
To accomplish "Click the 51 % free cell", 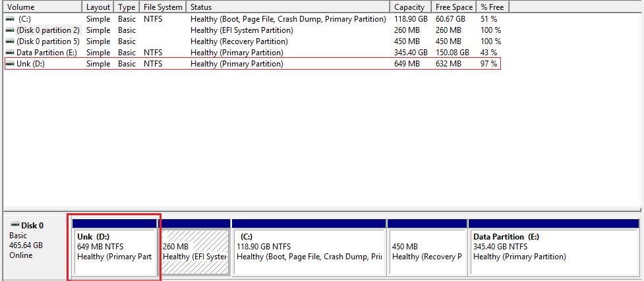I will [488, 19].
